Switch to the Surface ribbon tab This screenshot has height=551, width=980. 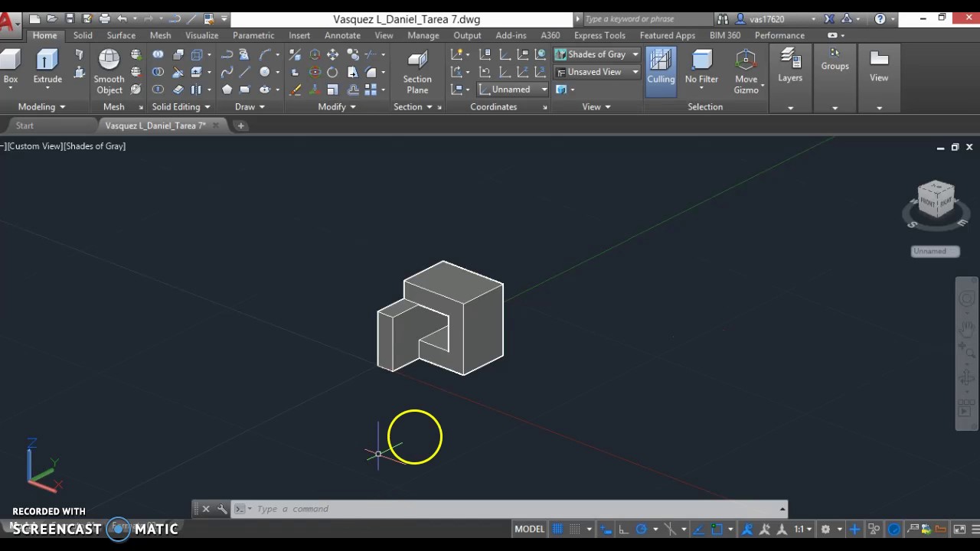coord(121,35)
